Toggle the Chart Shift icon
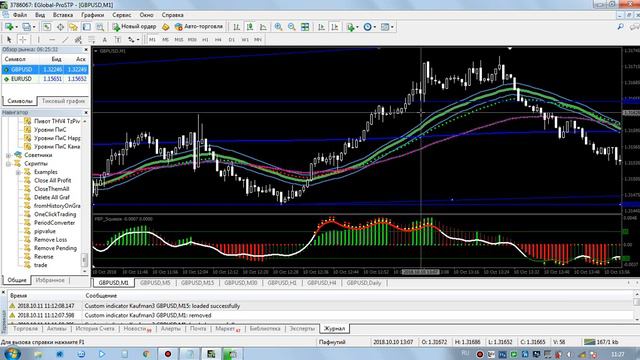This screenshot has height=360, width=640. [335, 27]
